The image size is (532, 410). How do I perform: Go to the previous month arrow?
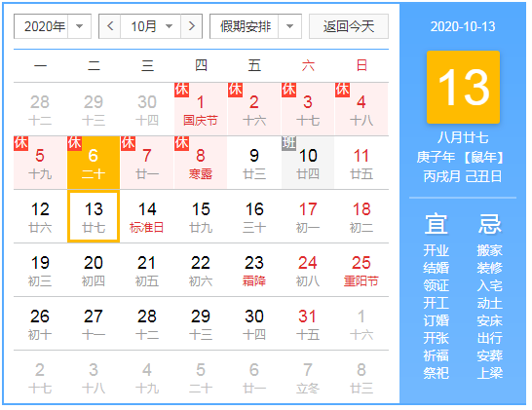[x=109, y=26]
